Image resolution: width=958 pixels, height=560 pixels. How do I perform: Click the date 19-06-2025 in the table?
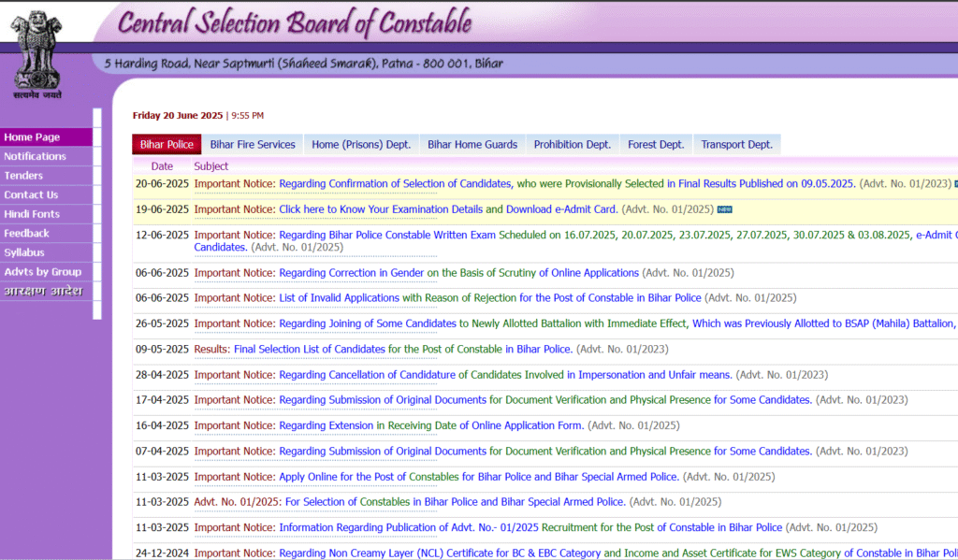point(162,209)
